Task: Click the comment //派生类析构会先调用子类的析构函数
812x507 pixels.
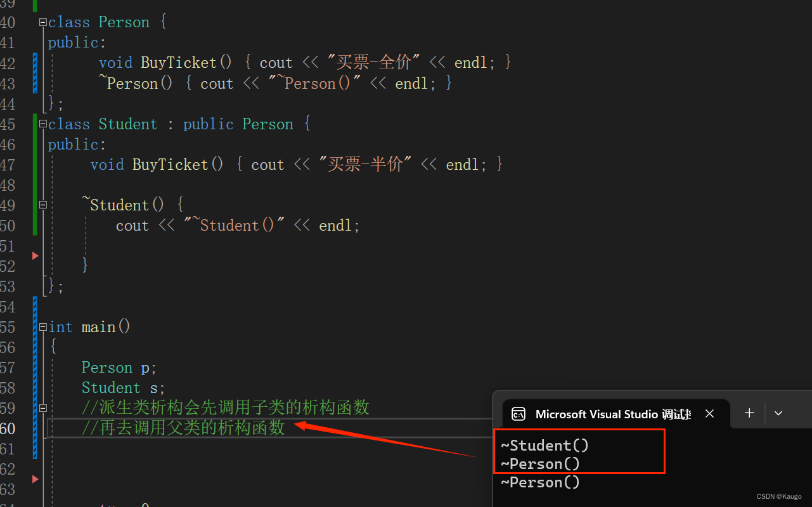Action: click(x=226, y=408)
